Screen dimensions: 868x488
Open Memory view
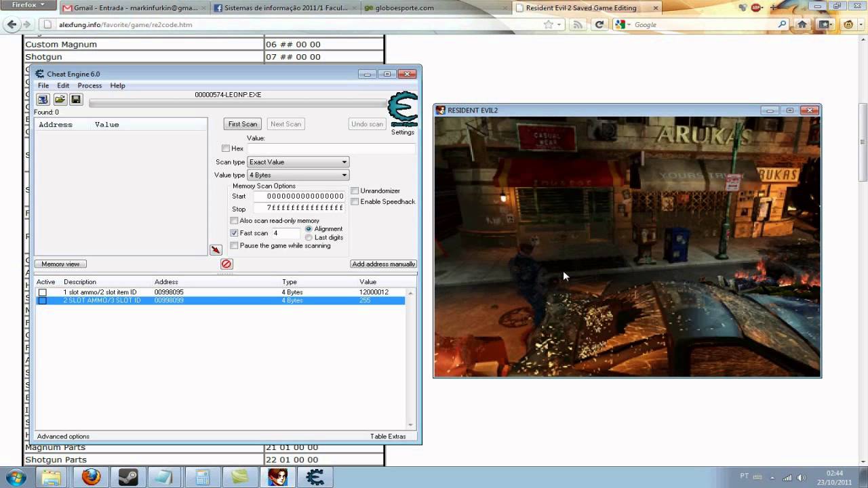60,264
